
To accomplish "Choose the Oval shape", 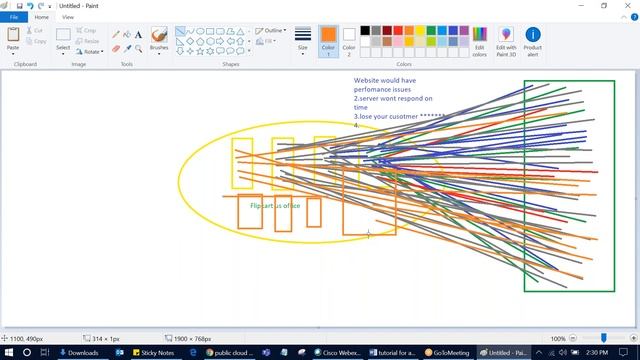I will (x=200, y=31).
